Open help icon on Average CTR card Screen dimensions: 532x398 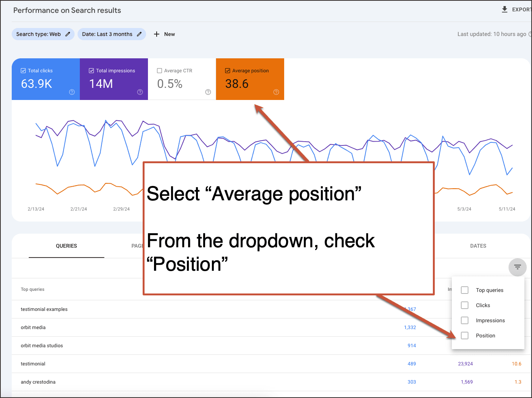pyautogui.click(x=208, y=92)
